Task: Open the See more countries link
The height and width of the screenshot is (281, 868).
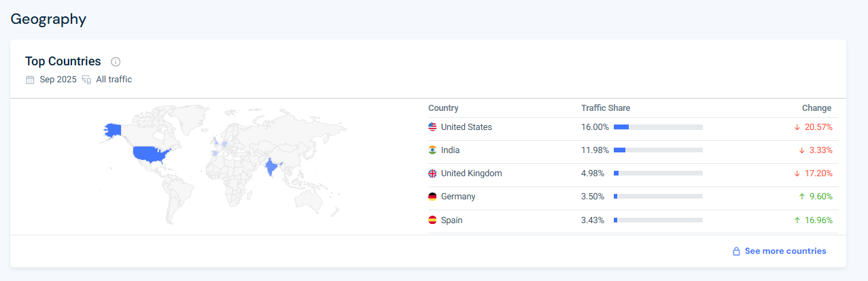Action: pos(785,251)
